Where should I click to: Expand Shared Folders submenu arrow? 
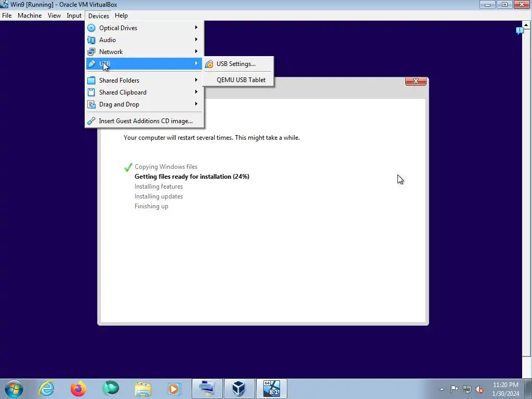click(x=196, y=80)
